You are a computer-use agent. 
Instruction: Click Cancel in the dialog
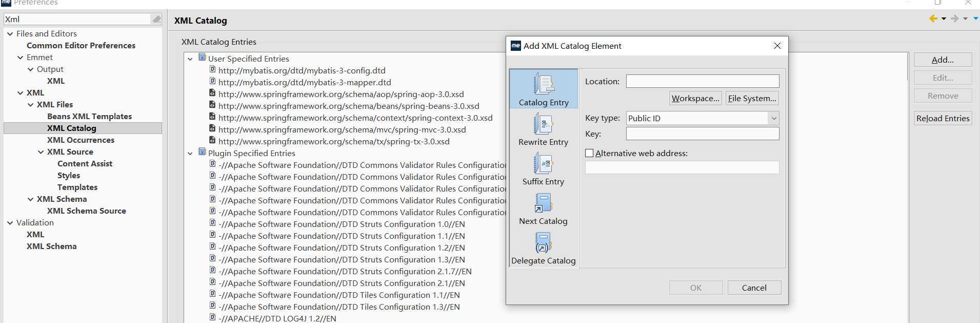[x=754, y=288]
